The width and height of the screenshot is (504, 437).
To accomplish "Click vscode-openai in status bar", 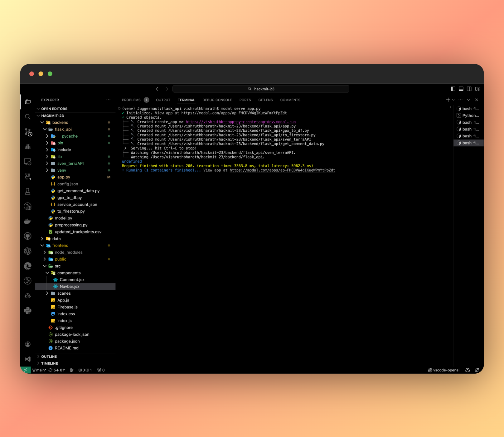I will (x=443, y=370).
